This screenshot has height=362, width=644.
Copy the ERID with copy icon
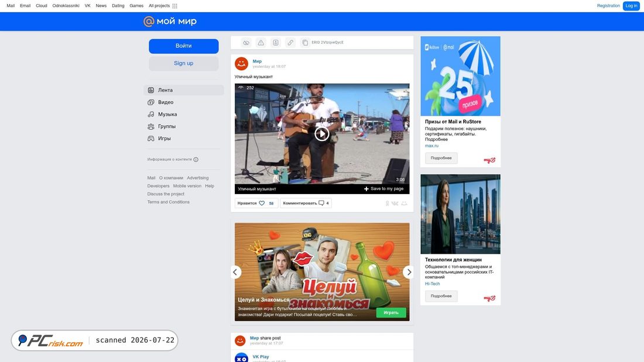pos(305,42)
